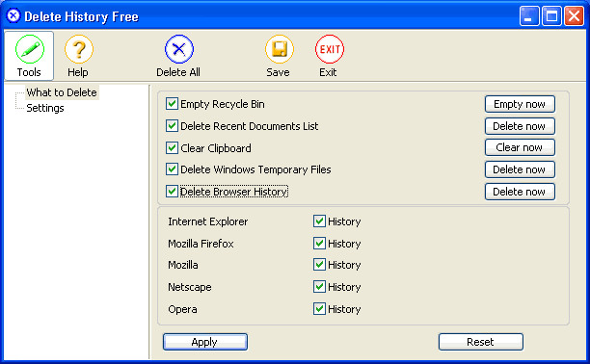Toggle the Mozilla History checkbox

pos(319,265)
